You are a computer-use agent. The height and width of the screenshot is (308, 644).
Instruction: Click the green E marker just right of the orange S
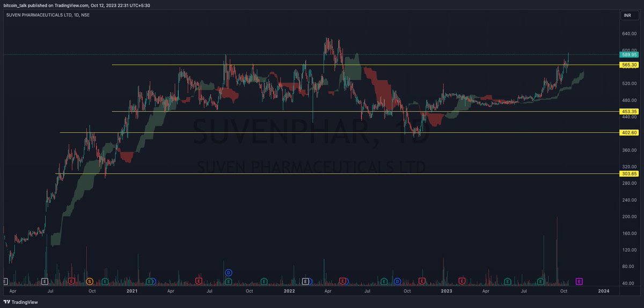point(105,281)
